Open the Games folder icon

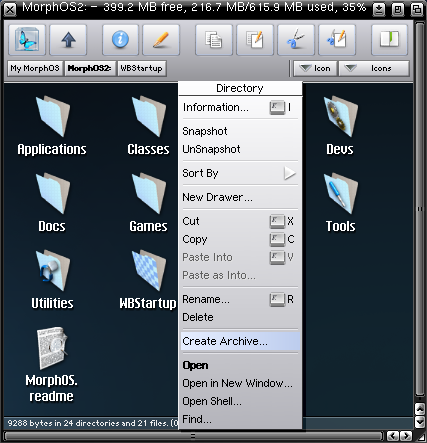(149, 203)
